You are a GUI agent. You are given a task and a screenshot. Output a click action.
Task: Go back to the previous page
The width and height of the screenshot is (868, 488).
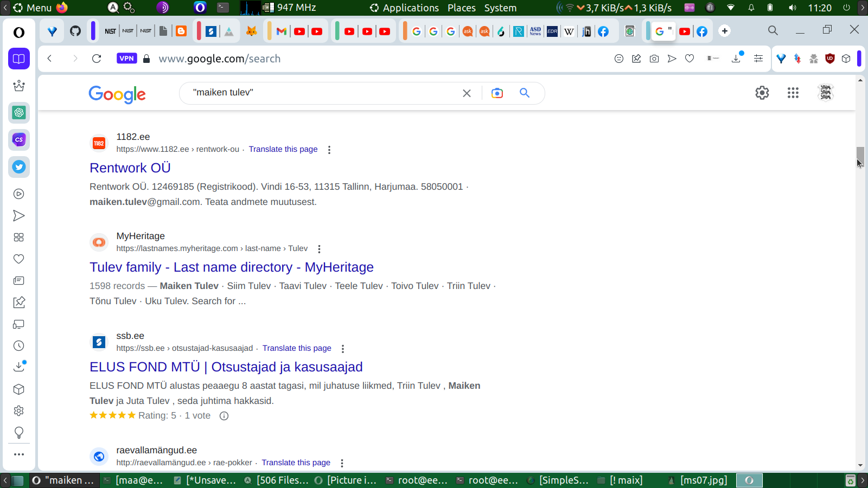[49, 59]
